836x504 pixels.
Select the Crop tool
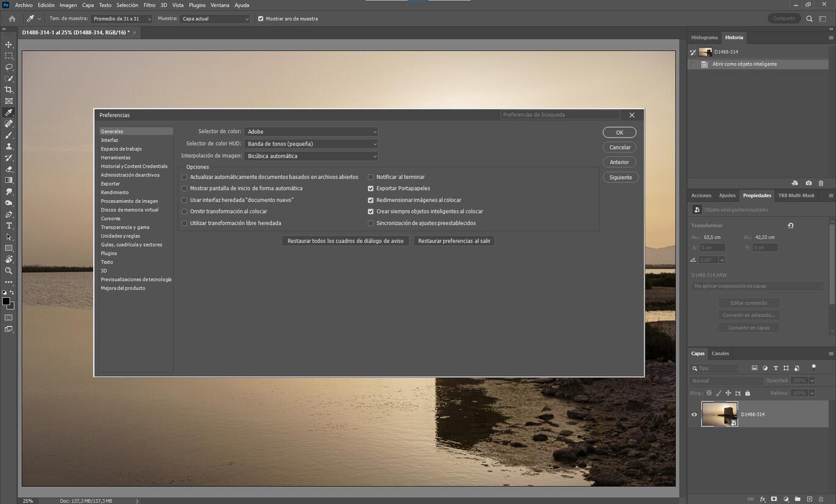(x=9, y=90)
